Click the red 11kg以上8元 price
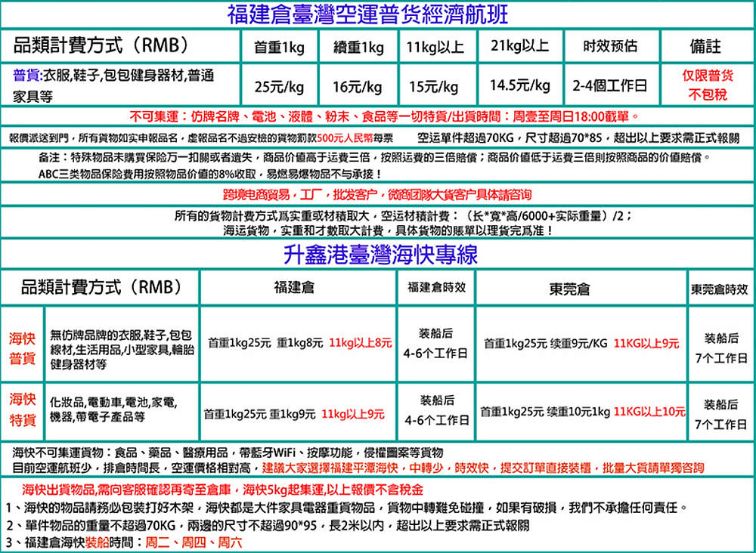This screenshot has height=553, width=756. click(x=360, y=343)
